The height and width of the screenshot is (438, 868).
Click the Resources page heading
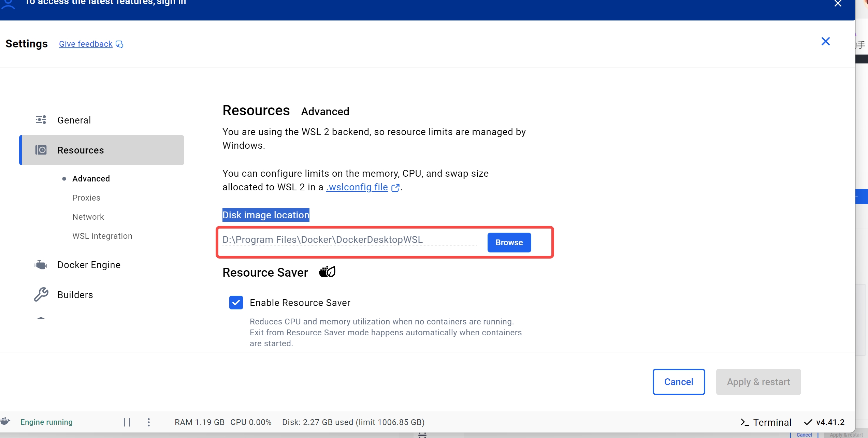[256, 111]
